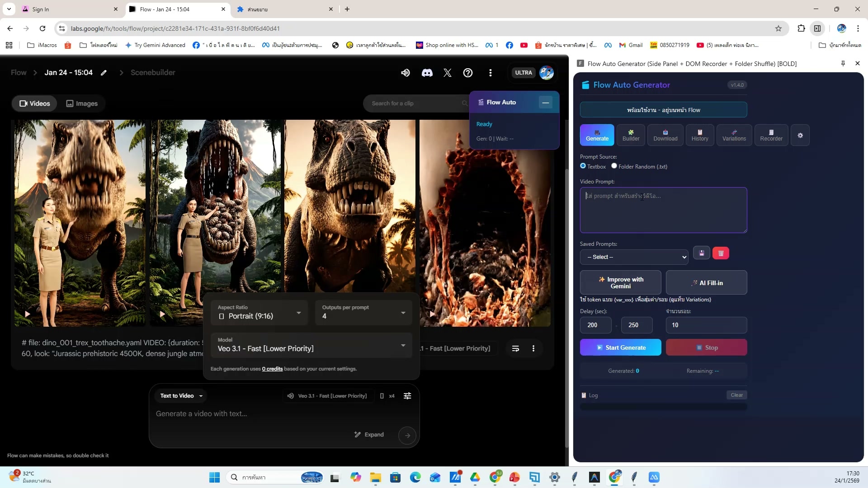This screenshot has height=488, width=868.
Task: Click the save prompt floppy disk icon
Action: 702,253
